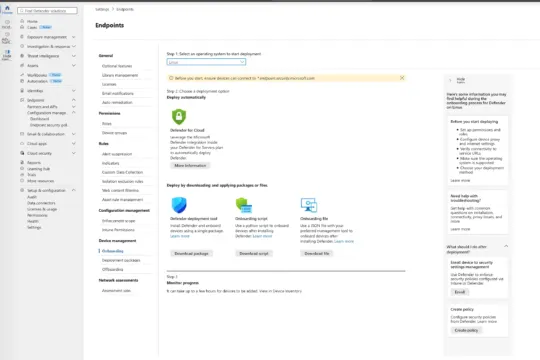Click the Cases nav icon
The image size is (540, 360).
point(22,27)
